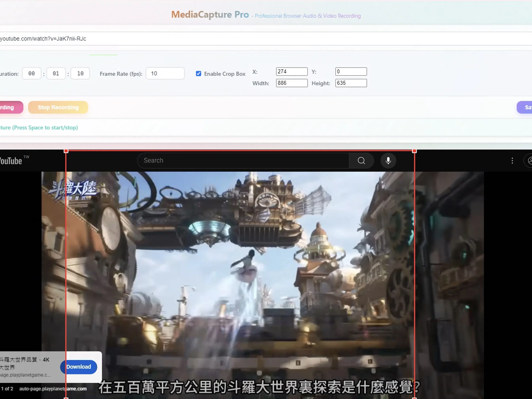Click the crop Height value field

351,83
